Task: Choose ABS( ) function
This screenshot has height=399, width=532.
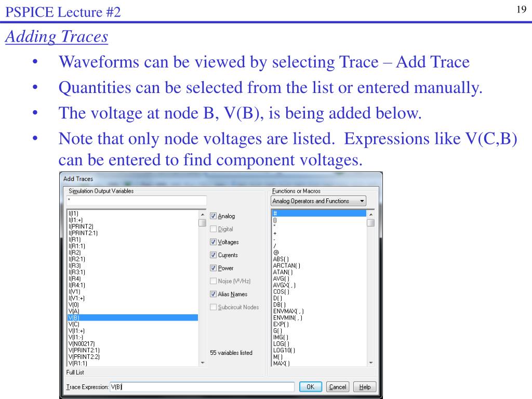Action: [x=281, y=259]
